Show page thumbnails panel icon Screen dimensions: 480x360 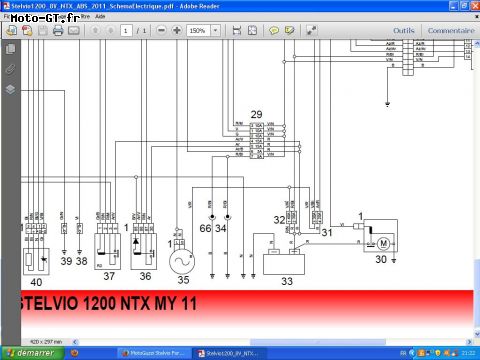[x=11, y=49]
